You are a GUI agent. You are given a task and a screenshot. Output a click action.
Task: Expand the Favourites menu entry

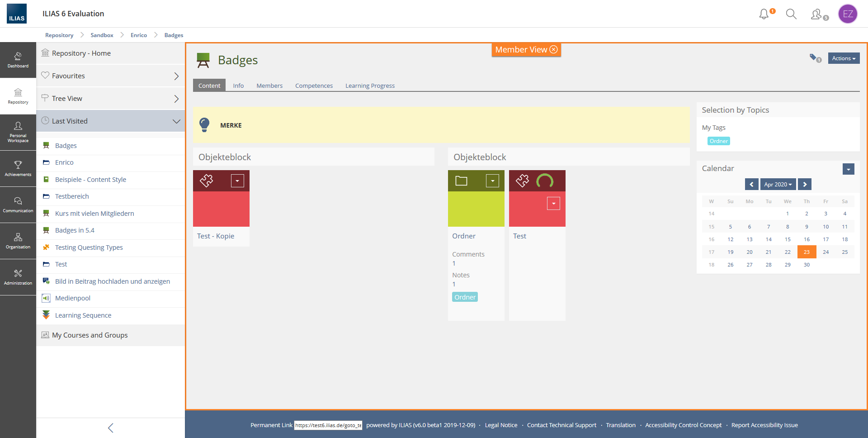pos(176,76)
